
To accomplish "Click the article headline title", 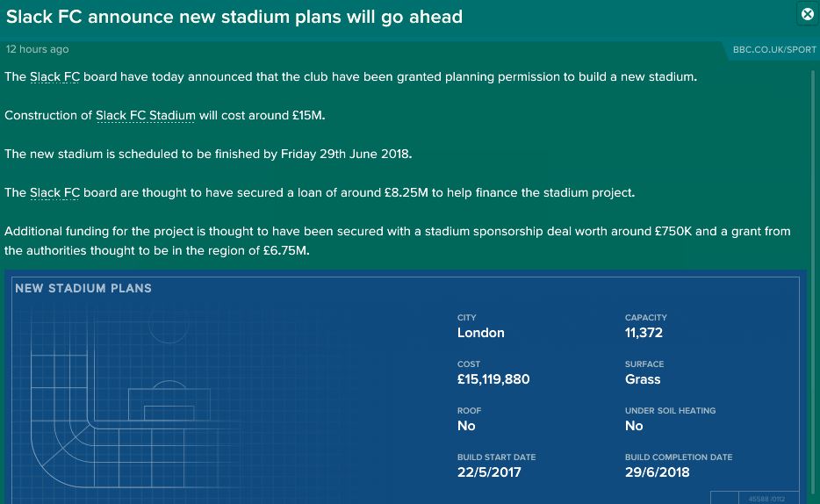I will [x=234, y=17].
